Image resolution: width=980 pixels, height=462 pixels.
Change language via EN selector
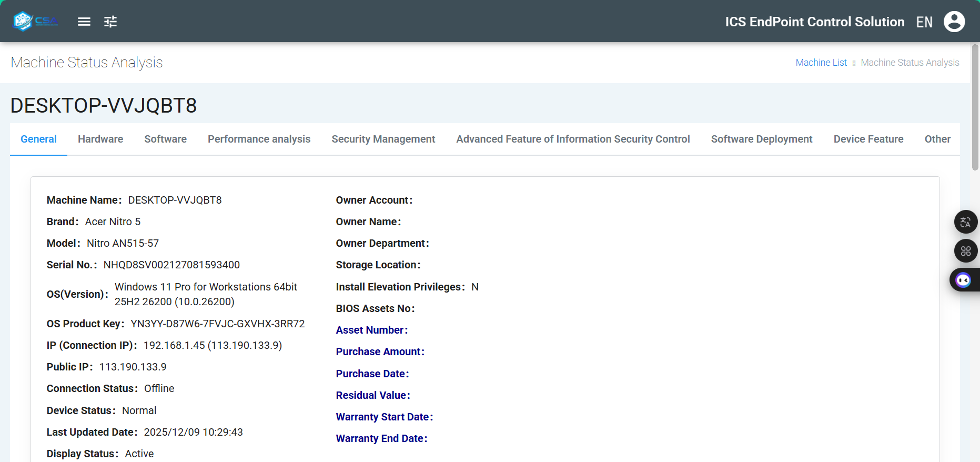[x=924, y=22]
